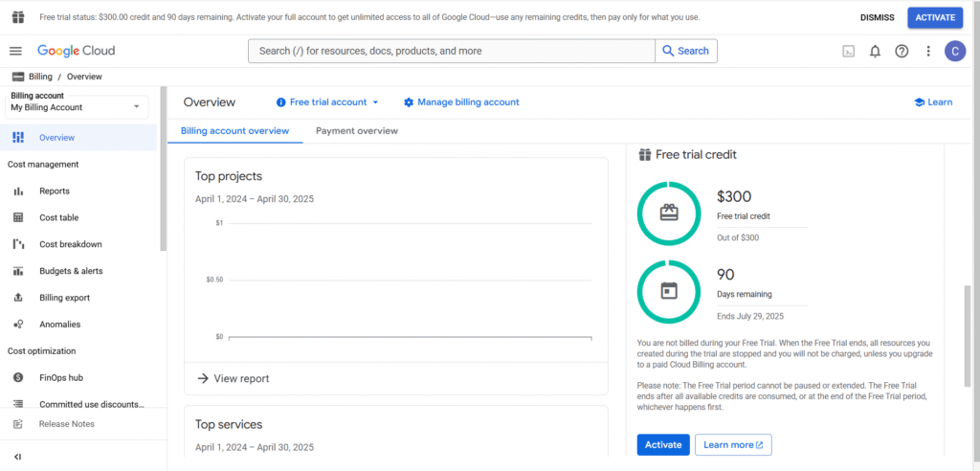Click the Budgets & alerts icon
980x471 pixels.
point(18,272)
